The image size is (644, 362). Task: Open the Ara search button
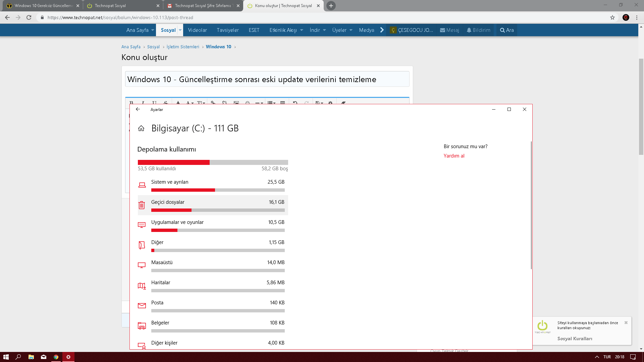pyautogui.click(x=506, y=30)
